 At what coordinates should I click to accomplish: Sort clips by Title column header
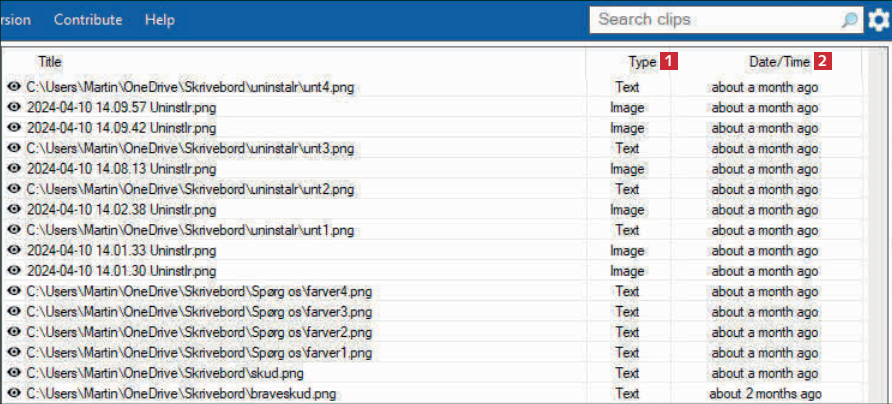pos(50,62)
